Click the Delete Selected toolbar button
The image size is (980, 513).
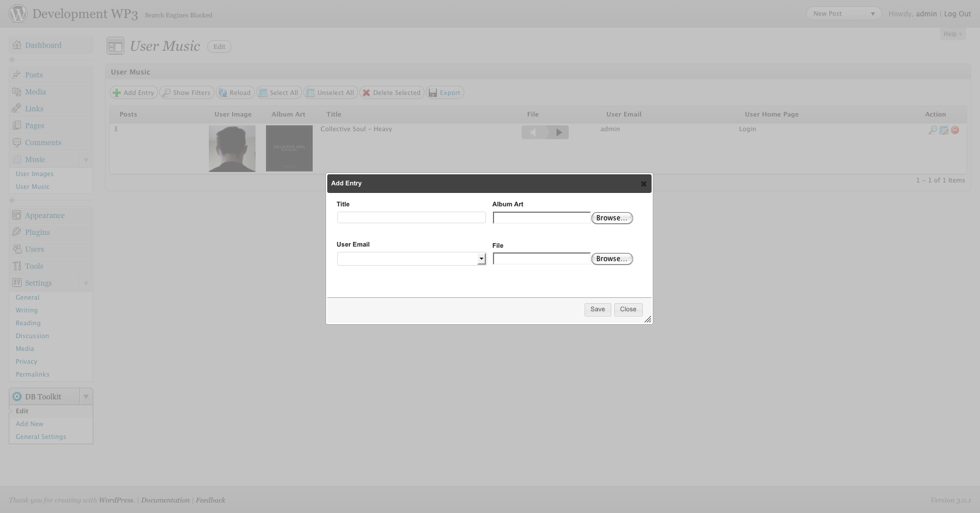tap(391, 93)
